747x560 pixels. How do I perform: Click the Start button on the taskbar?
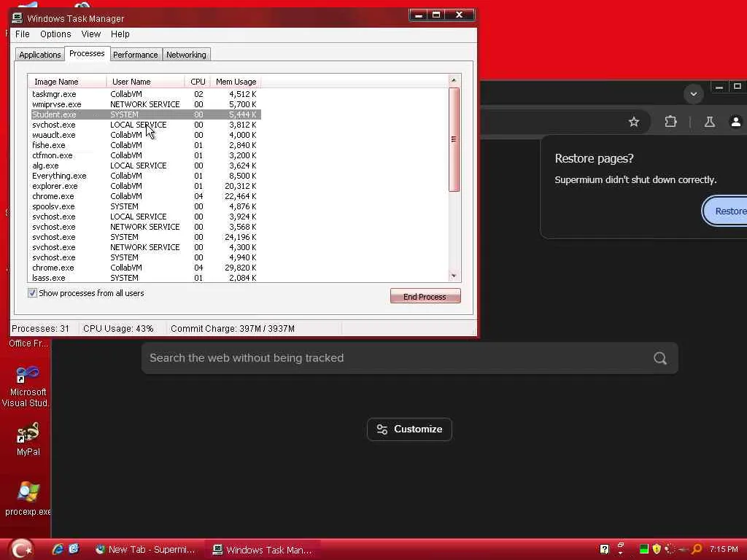(x=21, y=549)
